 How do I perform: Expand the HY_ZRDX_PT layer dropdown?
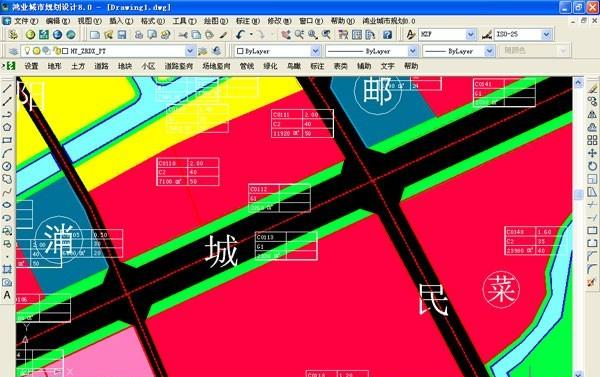pyautogui.click(x=190, y=51)
